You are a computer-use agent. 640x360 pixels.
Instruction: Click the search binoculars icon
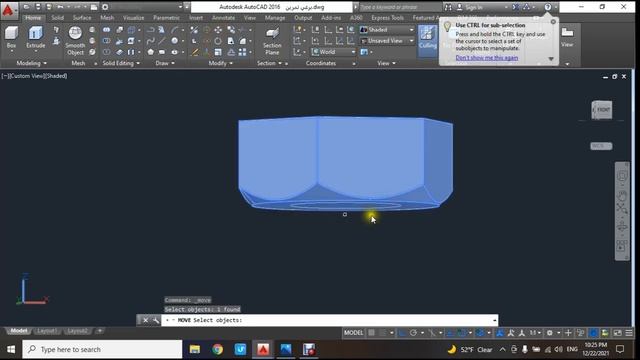click(448, 7)
